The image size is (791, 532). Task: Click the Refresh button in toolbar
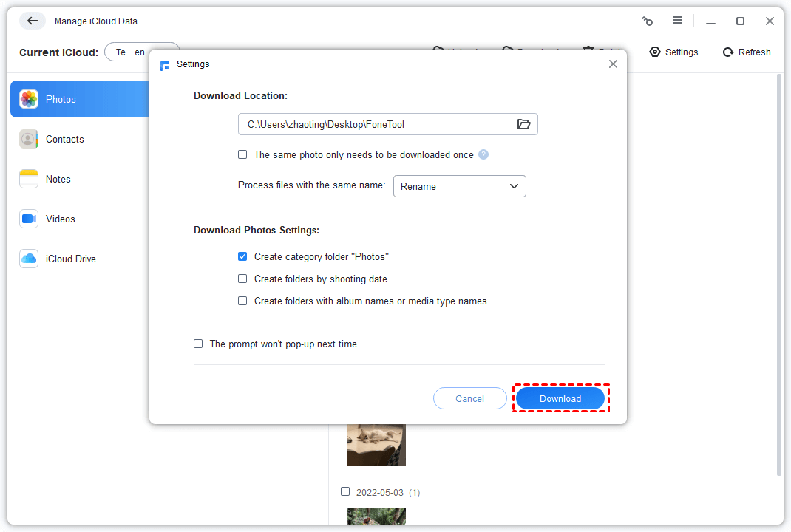[x=747, y=52]
